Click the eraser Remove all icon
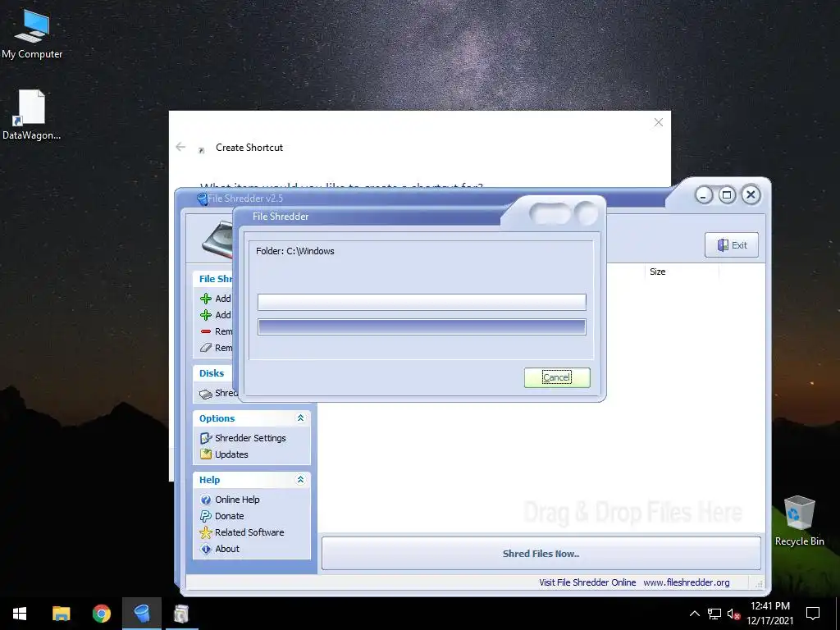 [x=206, y=348]
